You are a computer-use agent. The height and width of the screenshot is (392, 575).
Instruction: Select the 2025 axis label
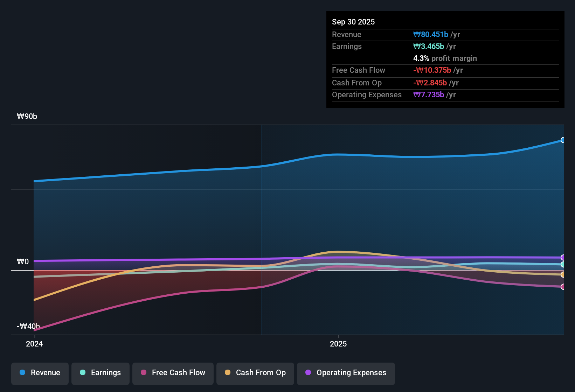coord(338,344)
